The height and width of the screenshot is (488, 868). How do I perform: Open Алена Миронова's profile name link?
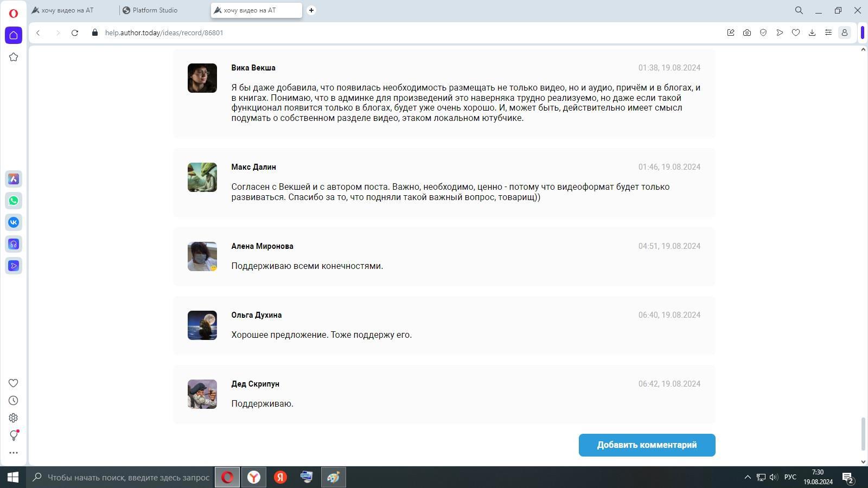[x=262, y=246]
